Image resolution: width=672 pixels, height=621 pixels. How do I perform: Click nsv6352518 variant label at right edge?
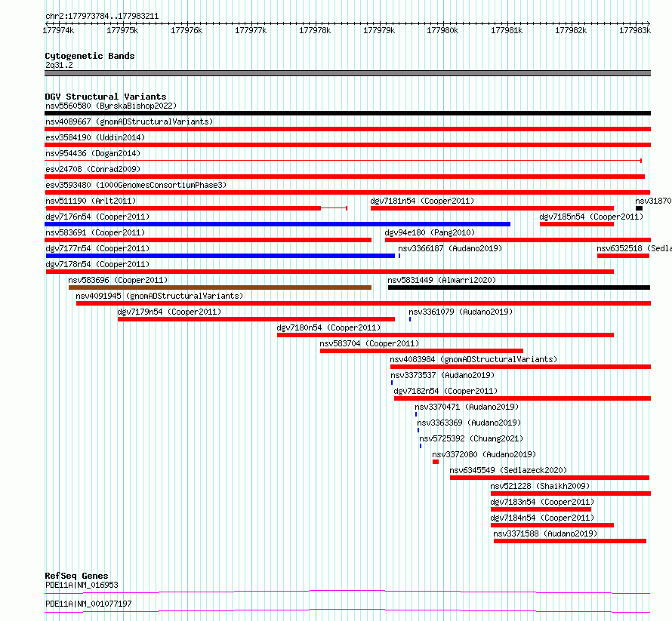(x=633, y=248)
